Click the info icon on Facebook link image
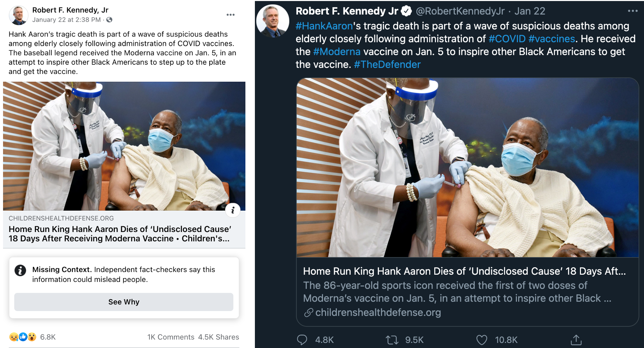Screen dimensions: 644x348 coord(233,210)
